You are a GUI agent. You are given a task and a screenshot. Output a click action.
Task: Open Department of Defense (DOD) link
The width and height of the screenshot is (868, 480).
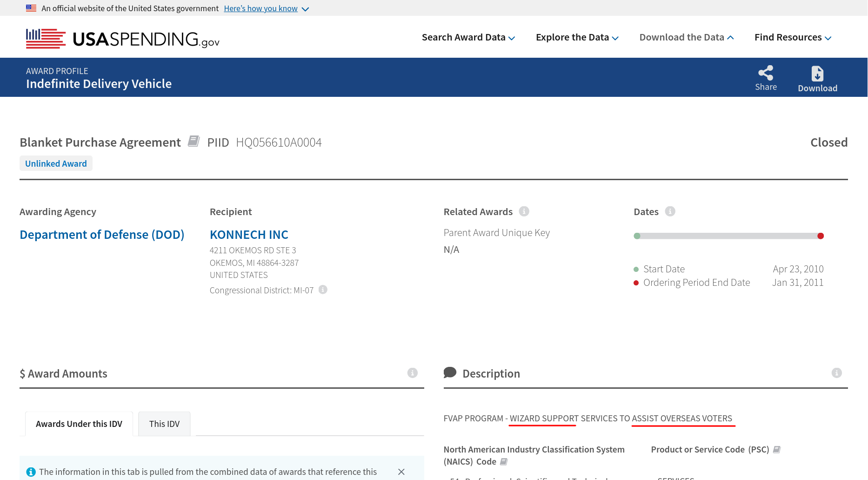pos(102,235)
